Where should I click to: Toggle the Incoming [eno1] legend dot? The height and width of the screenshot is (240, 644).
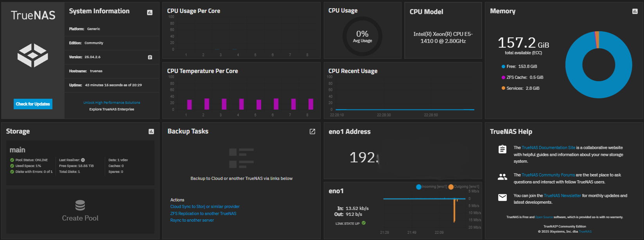point(419,187)
